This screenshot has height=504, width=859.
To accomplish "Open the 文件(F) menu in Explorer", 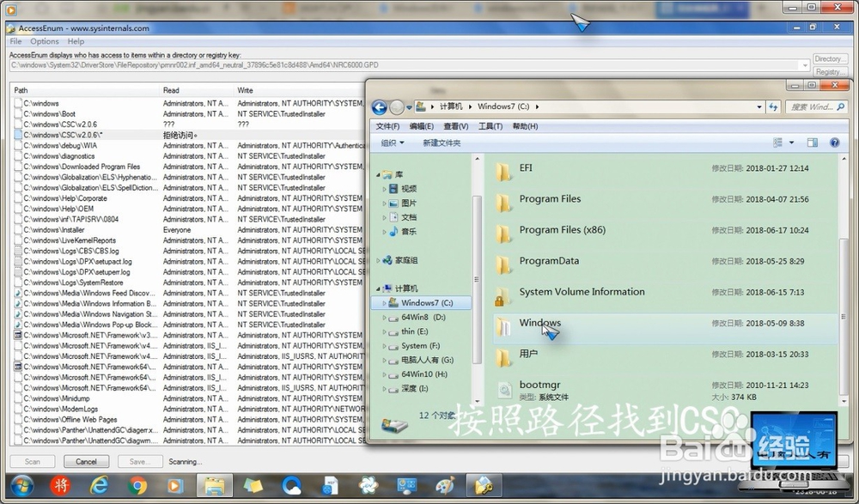I will tap(388, 126).
